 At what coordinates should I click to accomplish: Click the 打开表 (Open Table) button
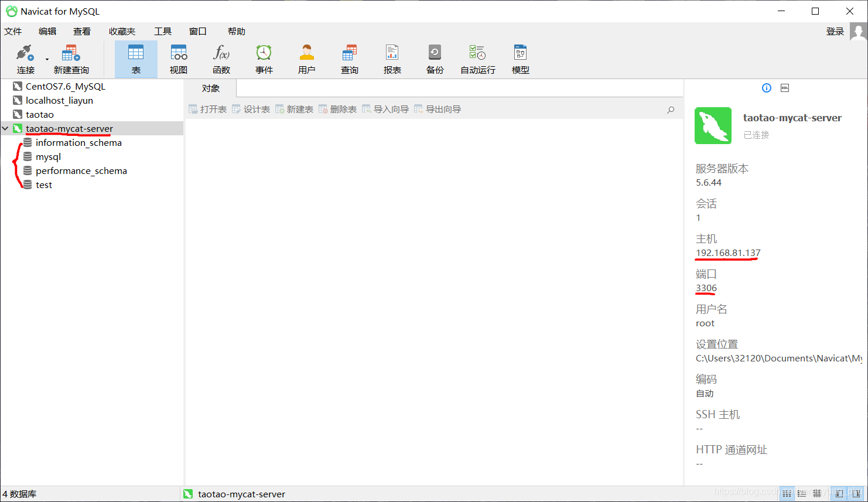(207, 110)
